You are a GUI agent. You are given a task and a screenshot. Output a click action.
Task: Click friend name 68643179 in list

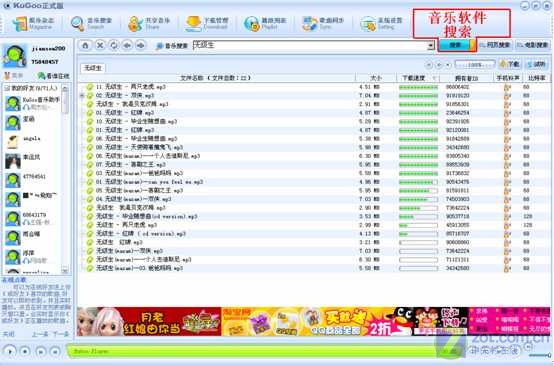[34, 215]
